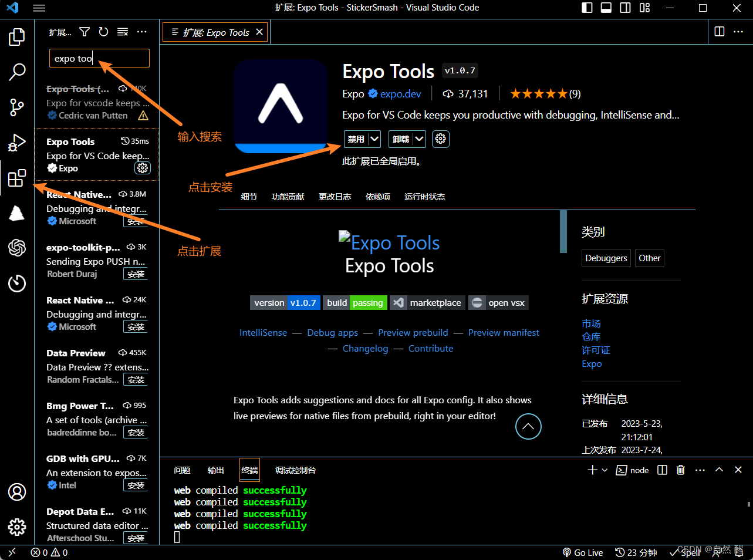
Task: Open the IntelliSense link
Action: (263, 332)
